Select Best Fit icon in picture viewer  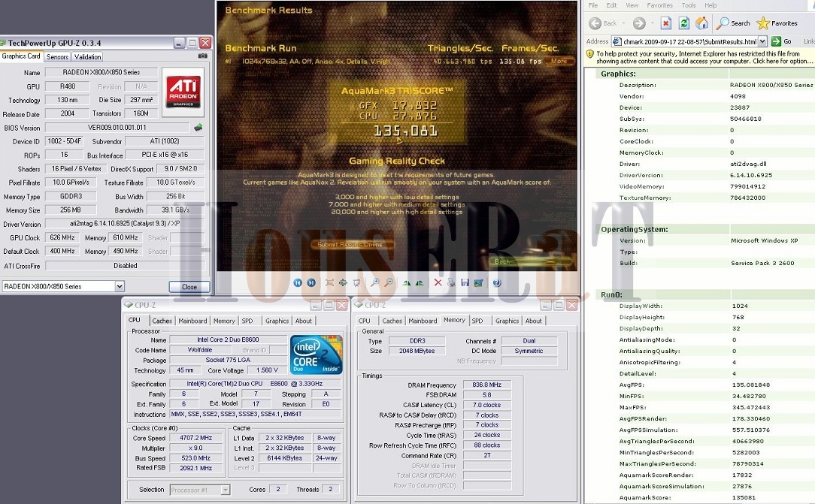329,282
